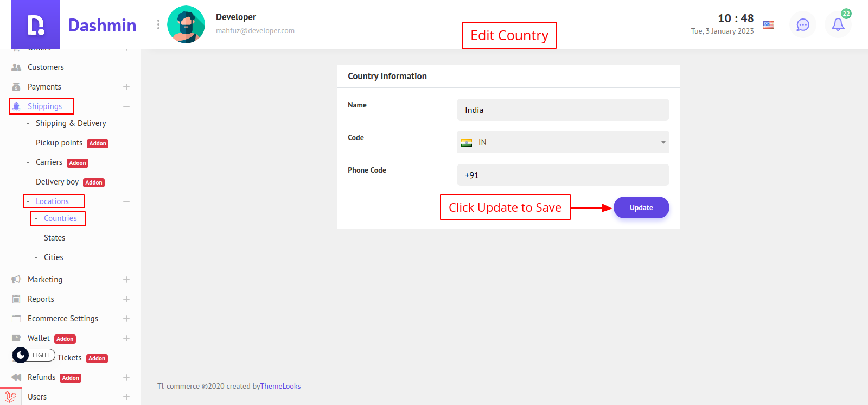This screenshot has height=405, width=868.
Task: Toggle the LIGHT theme mode switch
Action: tap(34, 355)
